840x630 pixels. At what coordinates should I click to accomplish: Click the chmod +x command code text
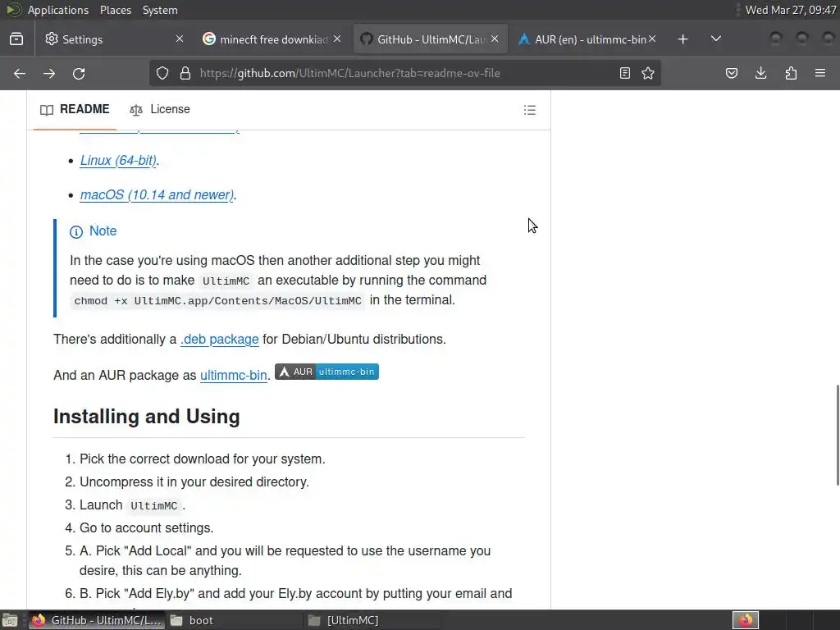point(218,300)
